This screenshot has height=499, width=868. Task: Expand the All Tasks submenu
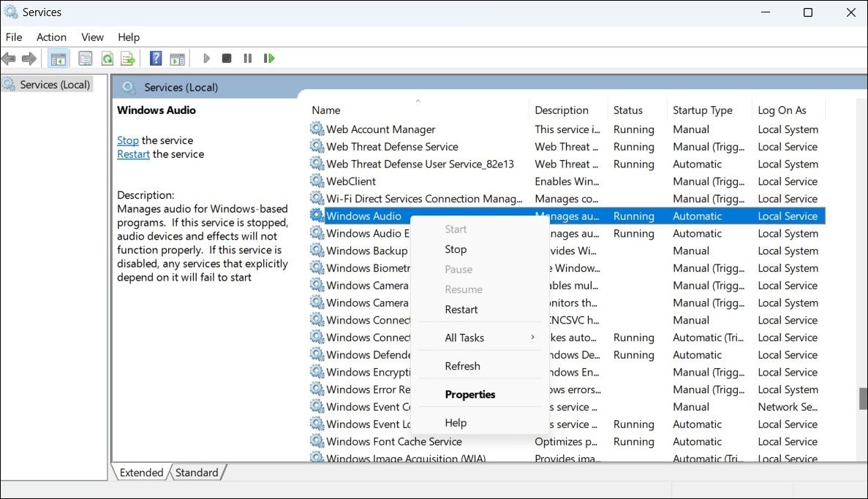(464, 337)
